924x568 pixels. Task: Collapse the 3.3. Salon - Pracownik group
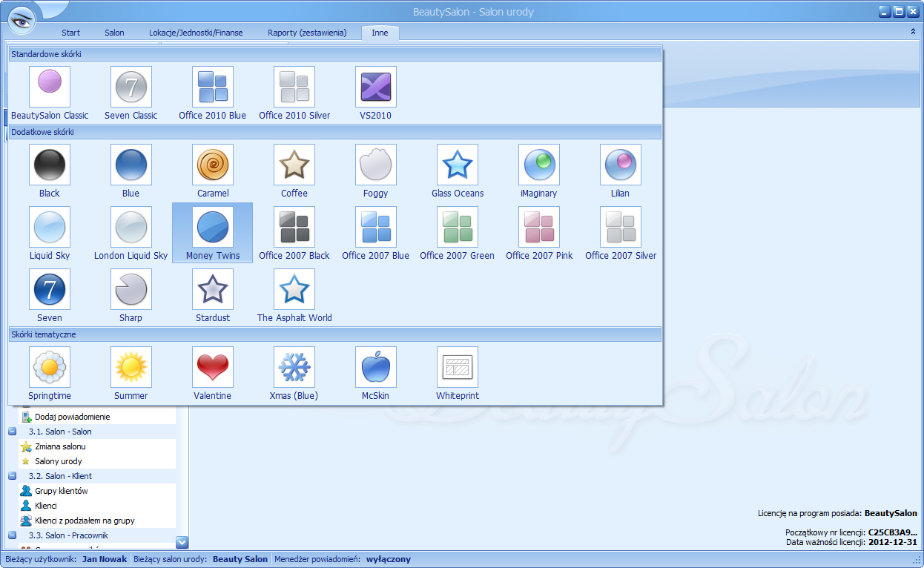pyautogui.click(x=13, y=535)
